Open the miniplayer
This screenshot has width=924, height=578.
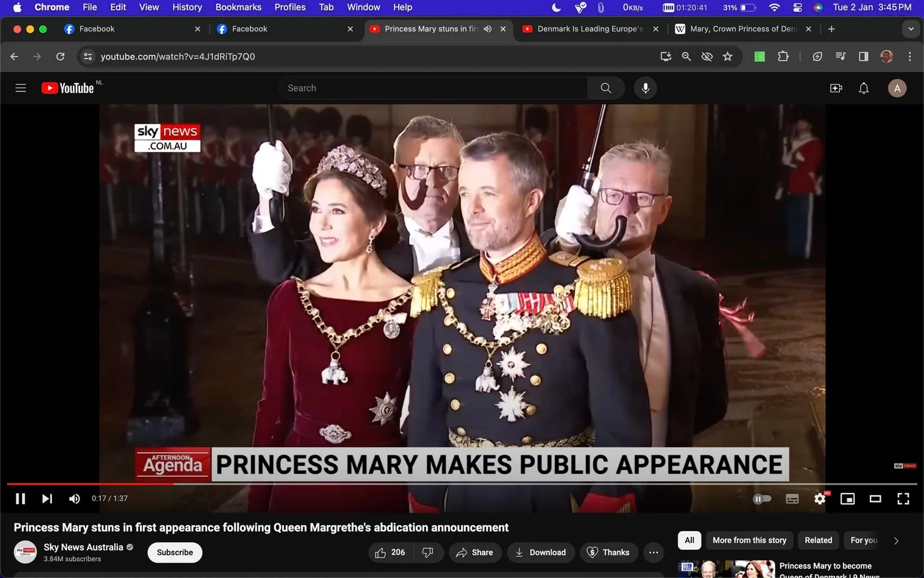pos(848,499)
